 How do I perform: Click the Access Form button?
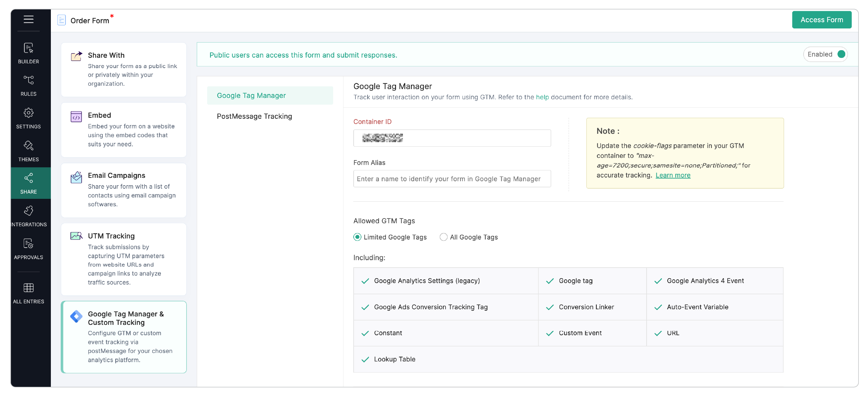pos(822,20)
